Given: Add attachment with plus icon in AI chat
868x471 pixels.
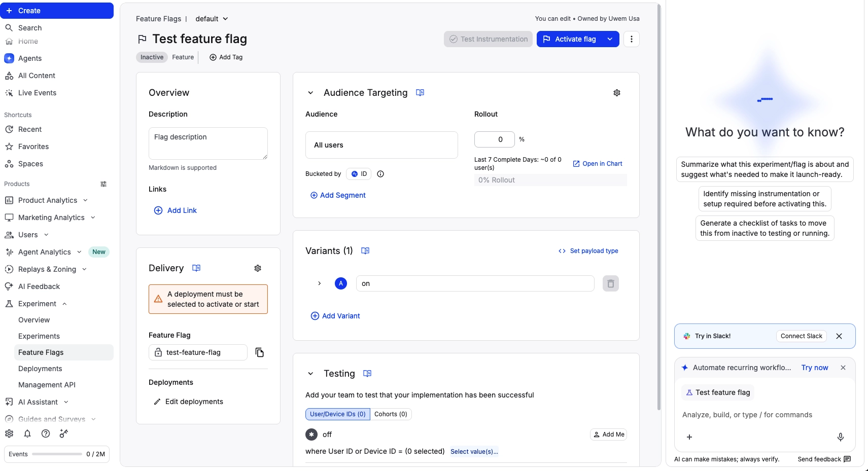Looking at the screenshot, I should tap(689, 437).
